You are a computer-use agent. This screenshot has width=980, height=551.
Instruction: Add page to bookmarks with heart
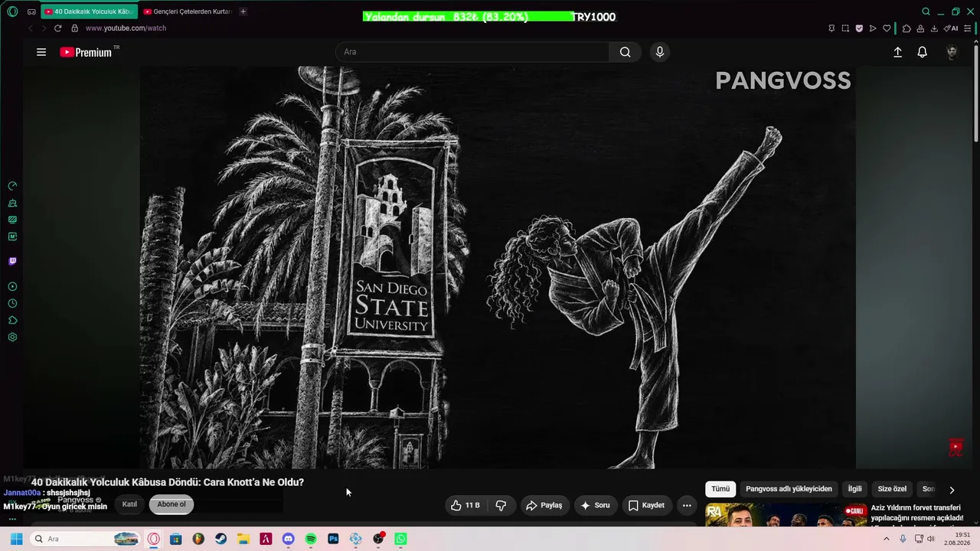[887, 28]
